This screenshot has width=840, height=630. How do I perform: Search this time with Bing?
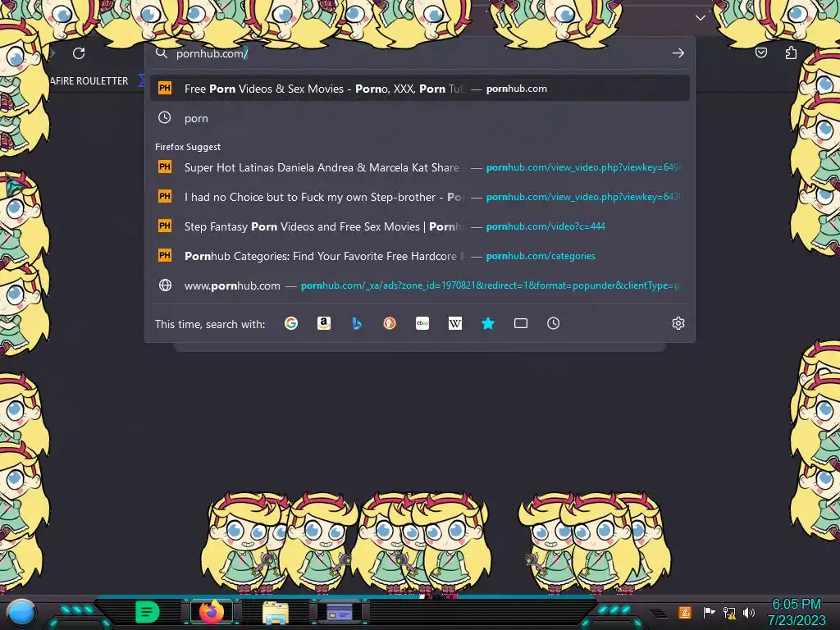357,323
